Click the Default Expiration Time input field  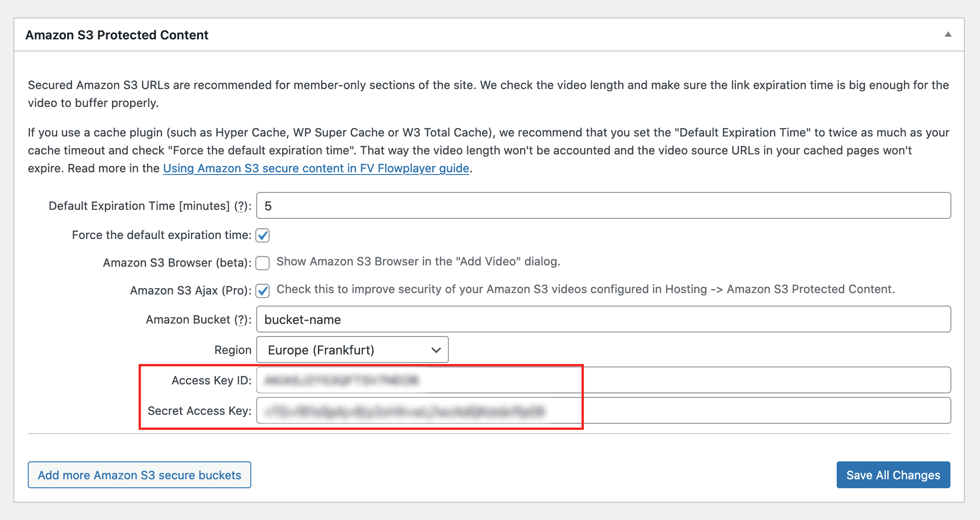pos(603,205)
